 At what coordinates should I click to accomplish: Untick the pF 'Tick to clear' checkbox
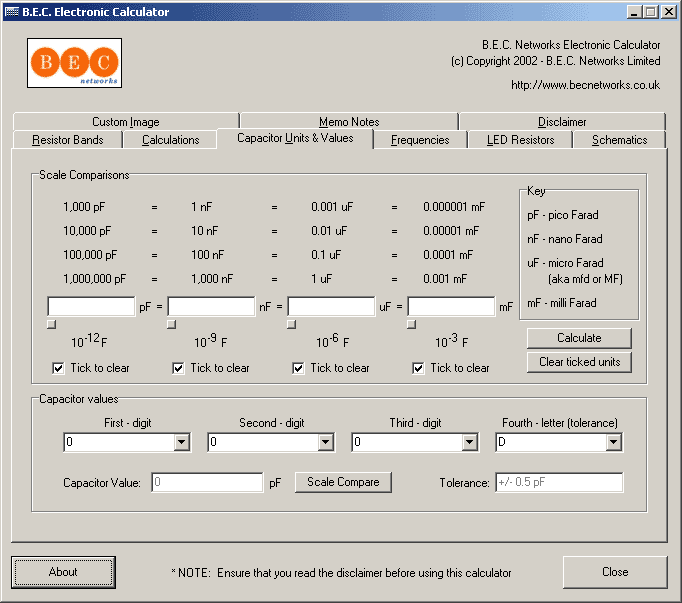pos(58,368)
